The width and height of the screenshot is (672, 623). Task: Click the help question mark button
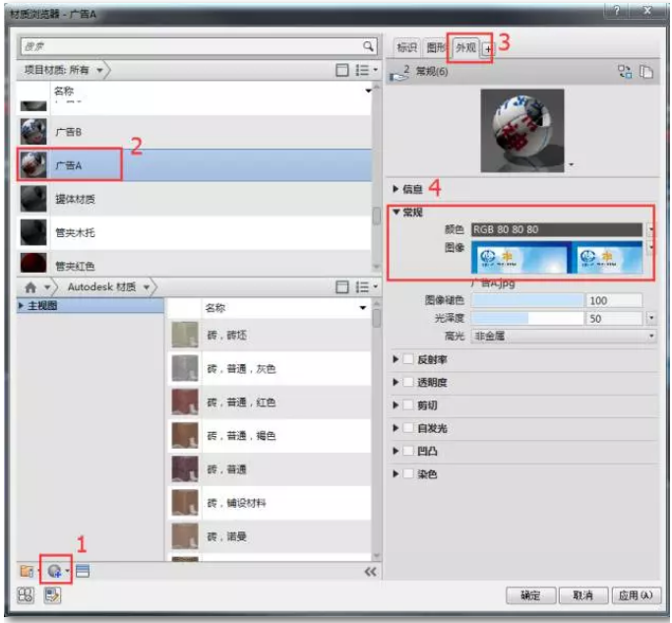click(616, 11)
